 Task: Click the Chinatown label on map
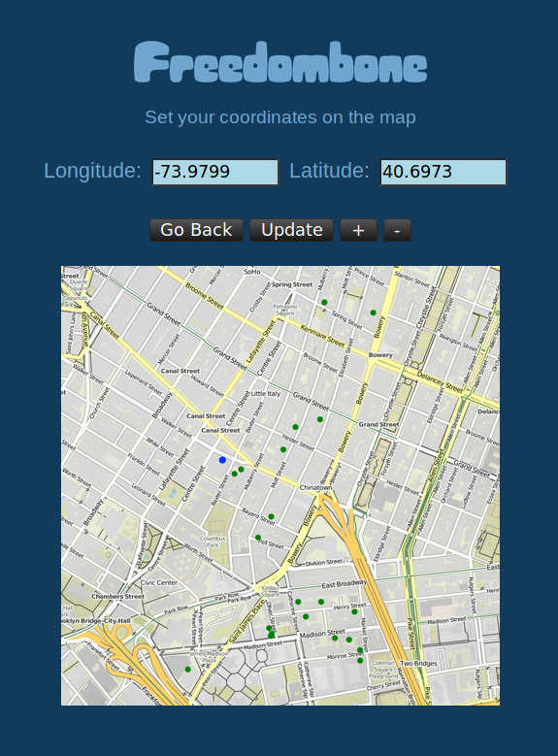coord(316,487)
